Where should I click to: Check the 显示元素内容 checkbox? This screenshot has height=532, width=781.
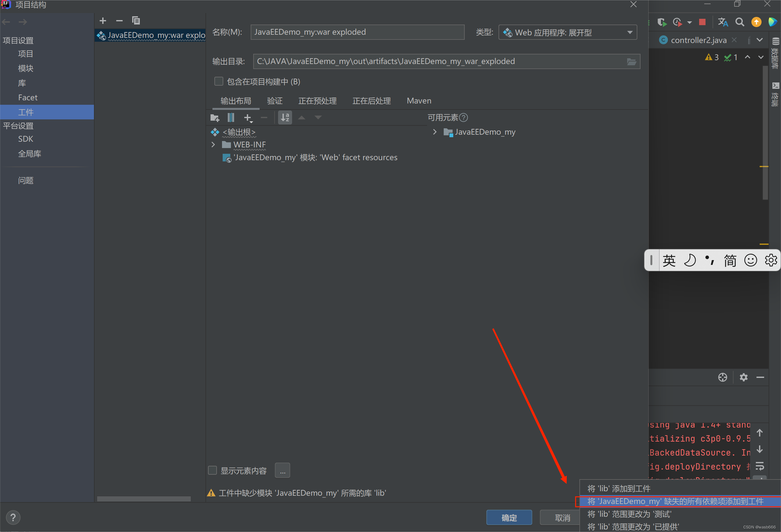click(x=212, y=470)
